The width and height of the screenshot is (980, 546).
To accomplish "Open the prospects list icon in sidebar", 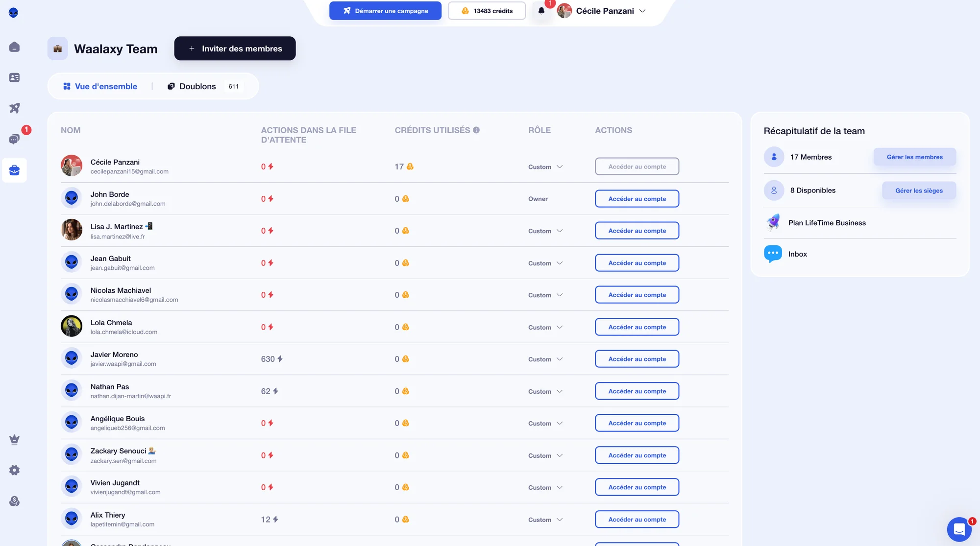I will (14, 77).
